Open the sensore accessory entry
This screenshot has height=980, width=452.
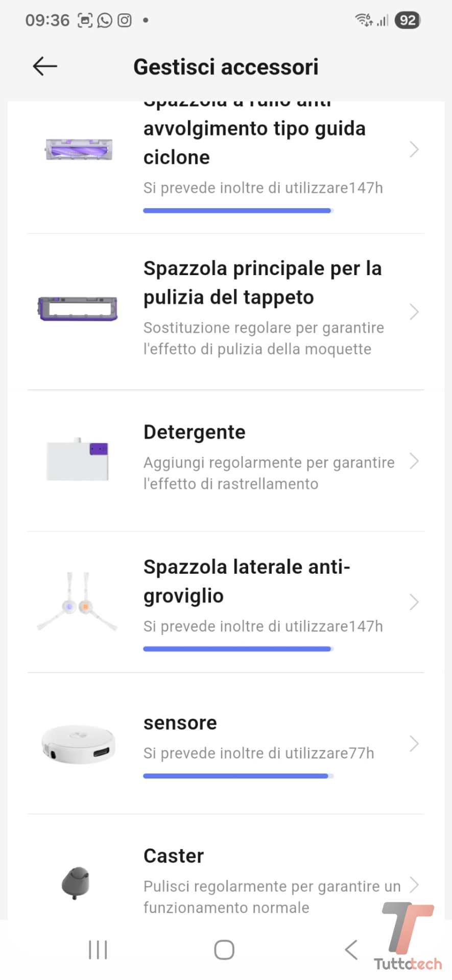click(180, 723)
